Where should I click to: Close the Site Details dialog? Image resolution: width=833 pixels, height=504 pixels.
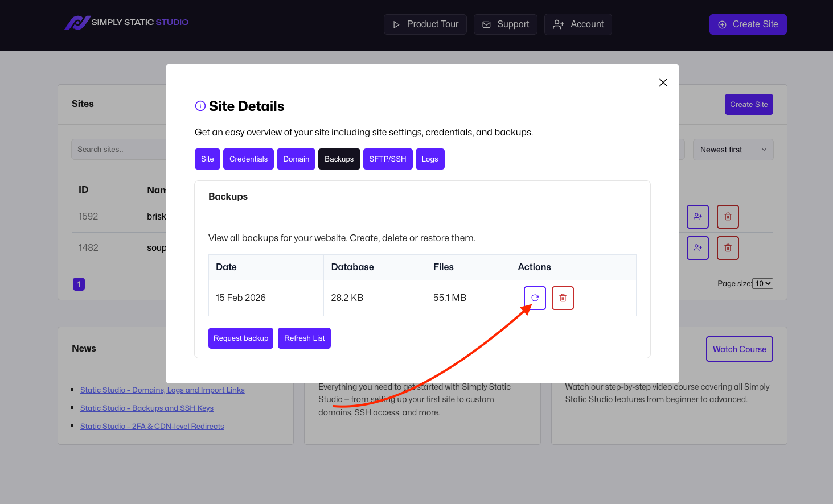pyautogui.click(x=663, y=82)
